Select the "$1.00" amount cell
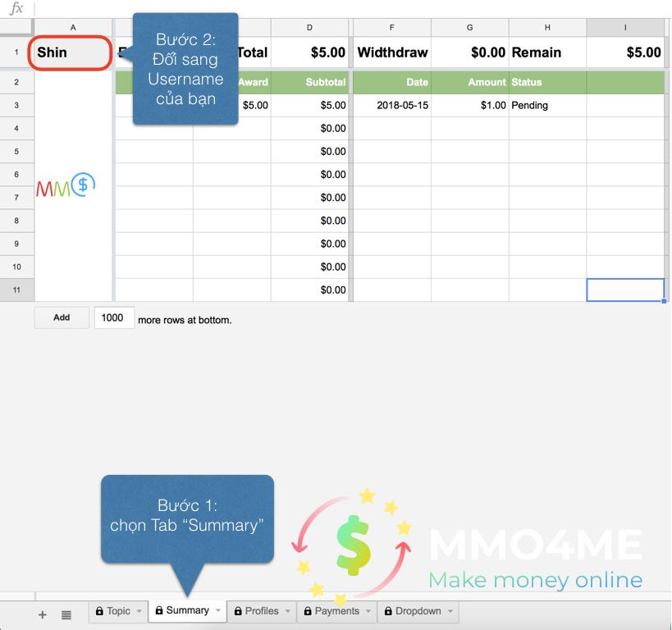 [x=469, y=106]
